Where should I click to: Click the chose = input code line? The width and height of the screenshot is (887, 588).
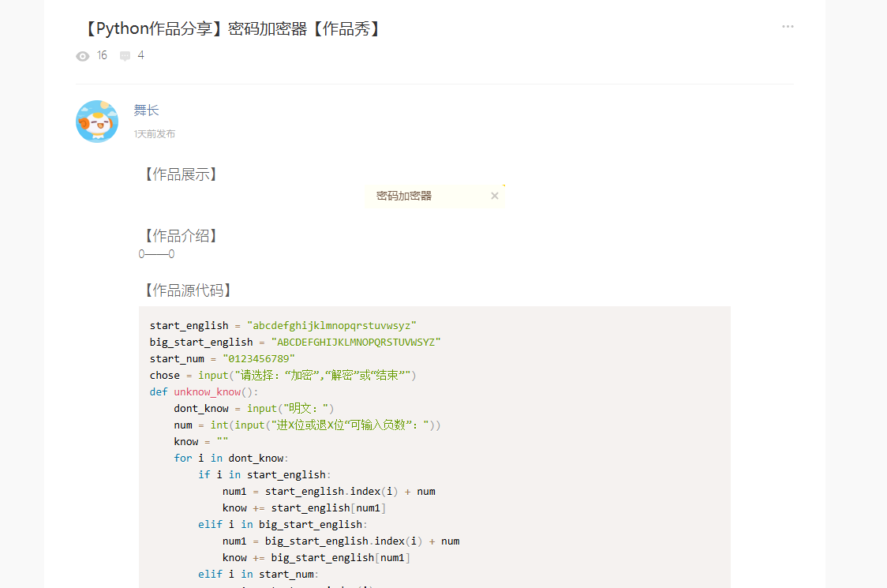point(283,375)
